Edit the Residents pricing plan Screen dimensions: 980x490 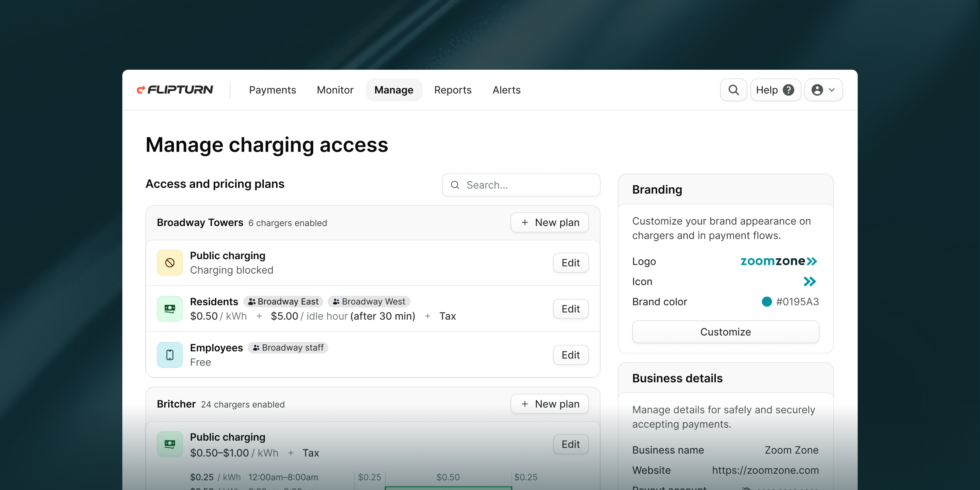[x=570, y=308]
